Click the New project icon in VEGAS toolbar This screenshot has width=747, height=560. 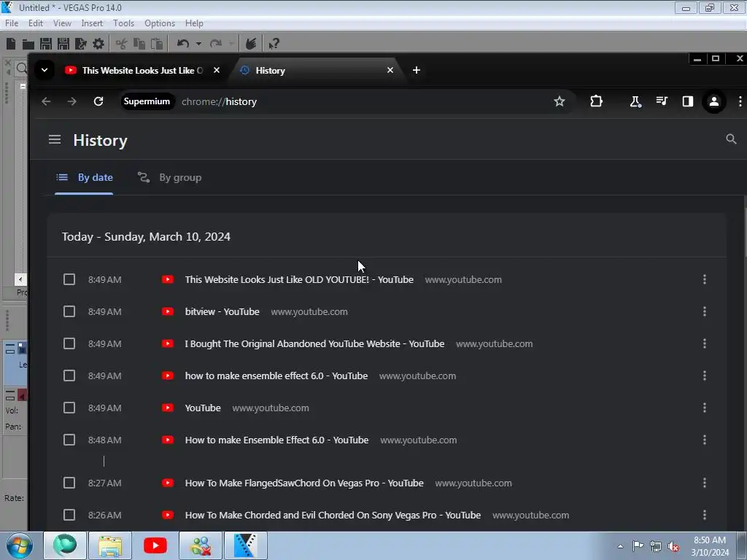11,44
